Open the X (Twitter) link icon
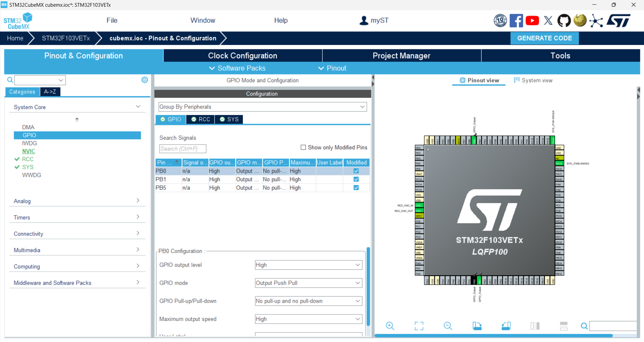Image resolution: width=644 pixels, height=342 pixels. [548, 20]
